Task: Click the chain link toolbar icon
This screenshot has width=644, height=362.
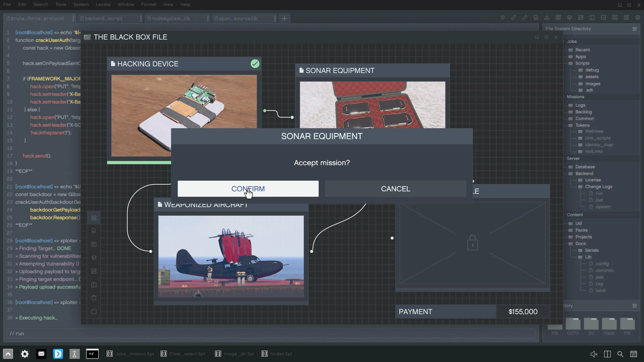Action: [514, 17]
